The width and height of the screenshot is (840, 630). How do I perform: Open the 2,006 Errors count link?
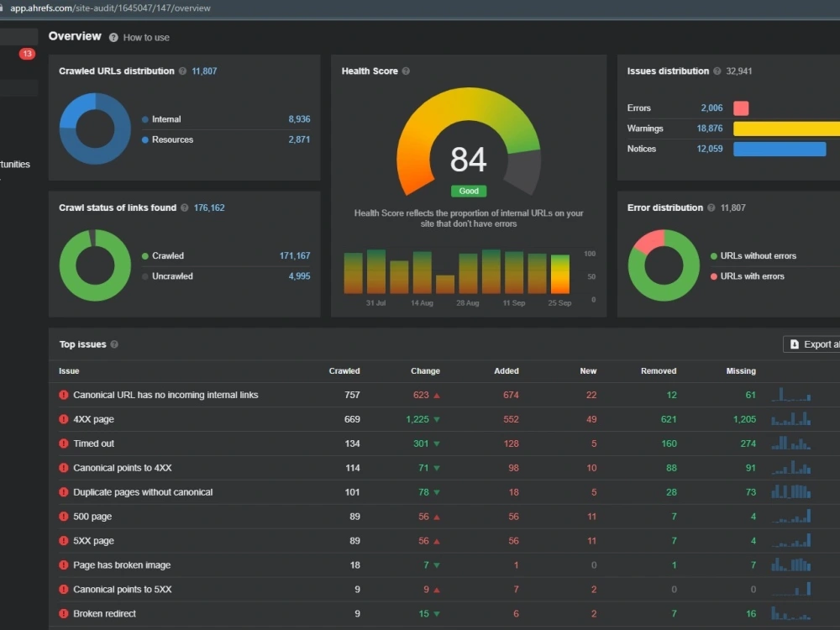[712, 108]
